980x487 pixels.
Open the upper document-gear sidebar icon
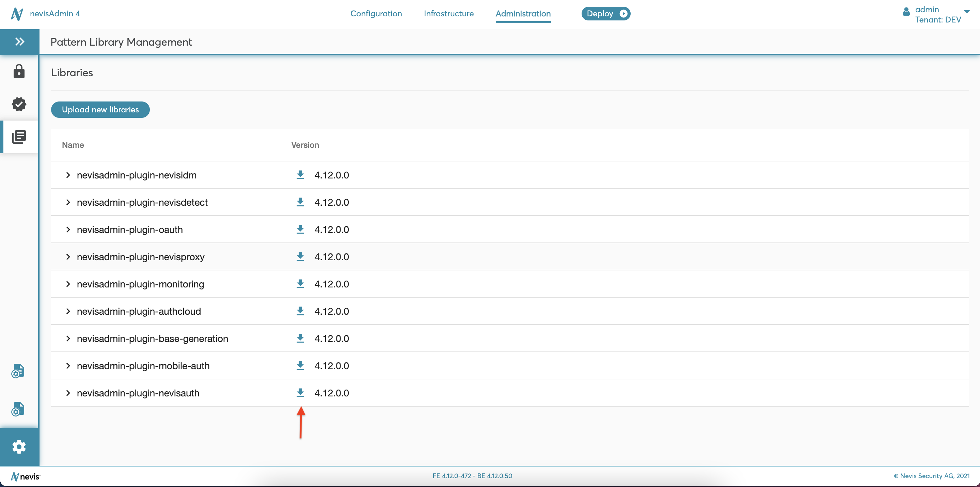(x=18, y=371)
